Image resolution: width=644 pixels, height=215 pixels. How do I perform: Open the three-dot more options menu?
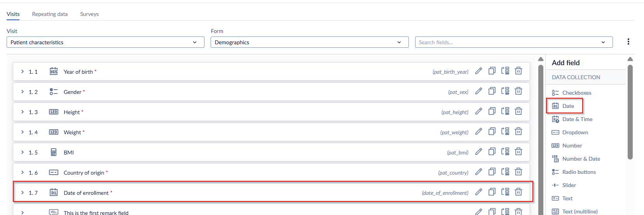628,42
